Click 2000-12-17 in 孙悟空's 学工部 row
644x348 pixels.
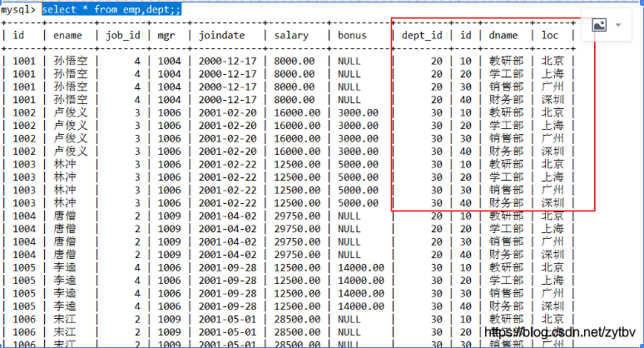[x=227, y=74]
